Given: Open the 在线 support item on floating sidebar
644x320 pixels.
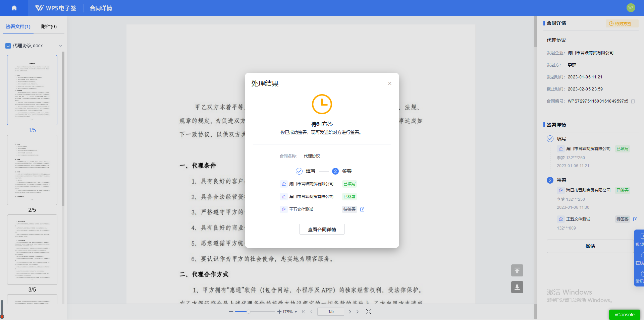Looking at the screenshot, I should (x=640, y=259).
